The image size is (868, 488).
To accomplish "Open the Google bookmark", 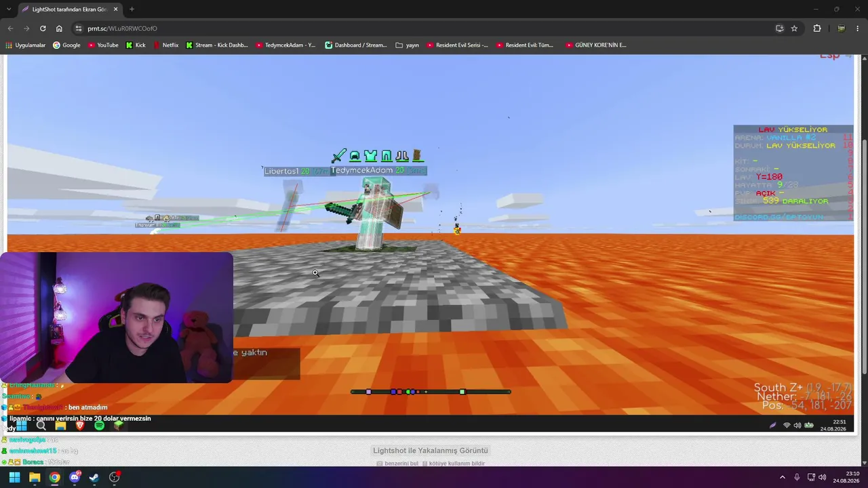I will 66,45.
